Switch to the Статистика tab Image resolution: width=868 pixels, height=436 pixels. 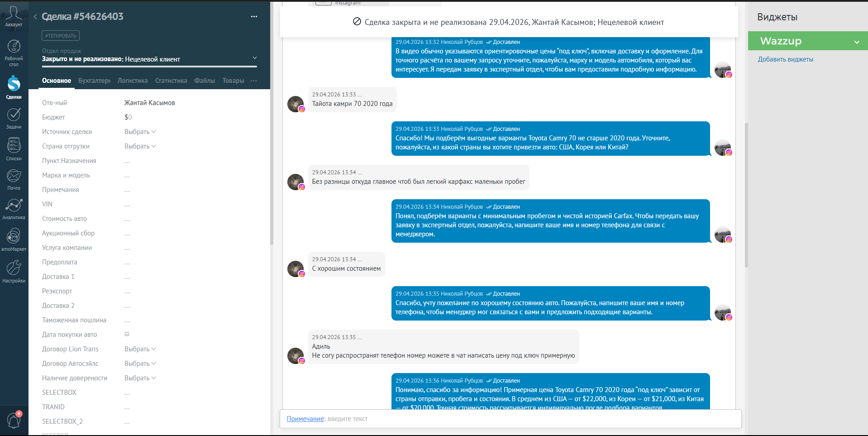pyautogui.click(x=171, y=81)
